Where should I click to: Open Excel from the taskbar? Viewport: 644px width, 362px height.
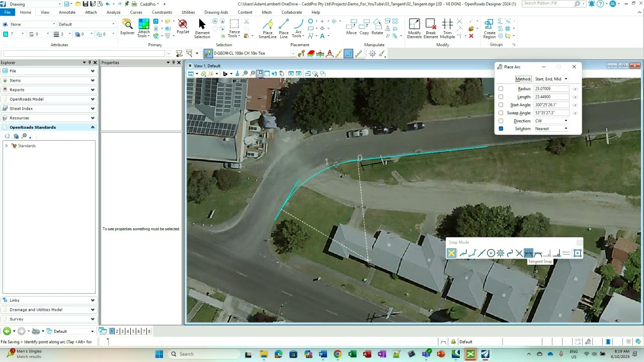[x=352, y=354]
